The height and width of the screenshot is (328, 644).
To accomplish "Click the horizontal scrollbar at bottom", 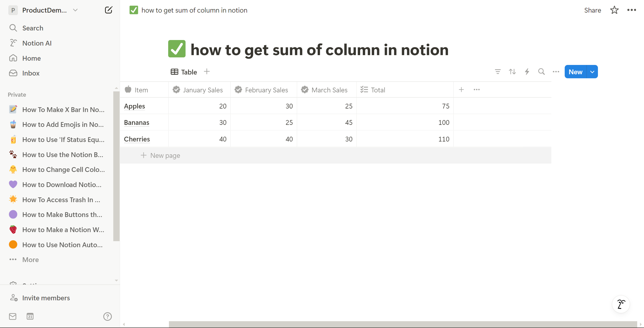I will 403,324.
